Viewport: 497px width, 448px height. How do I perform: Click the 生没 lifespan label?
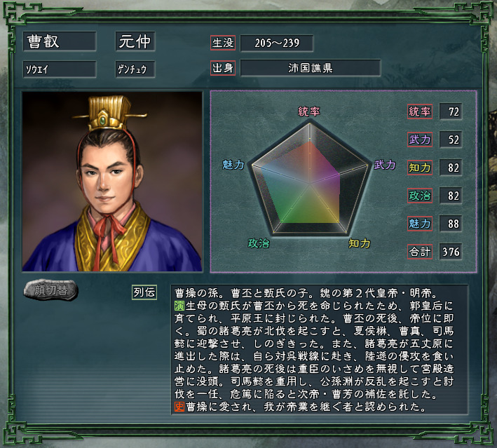223,43
